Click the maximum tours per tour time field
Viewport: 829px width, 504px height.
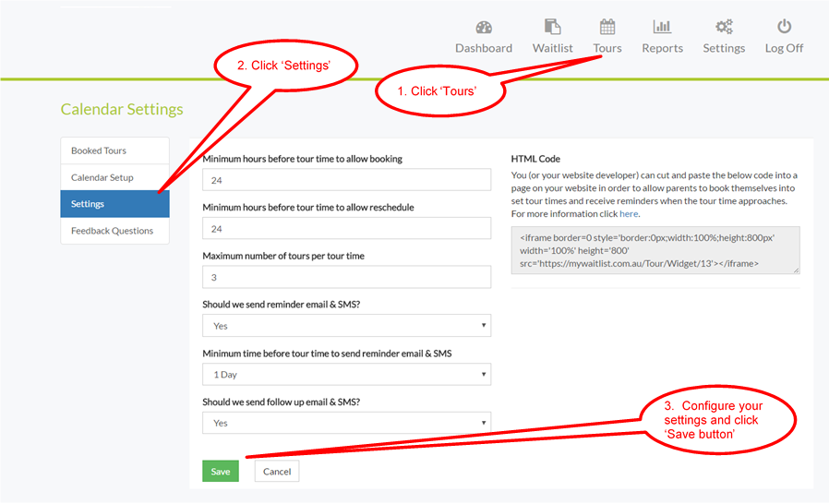pos(346,277)
